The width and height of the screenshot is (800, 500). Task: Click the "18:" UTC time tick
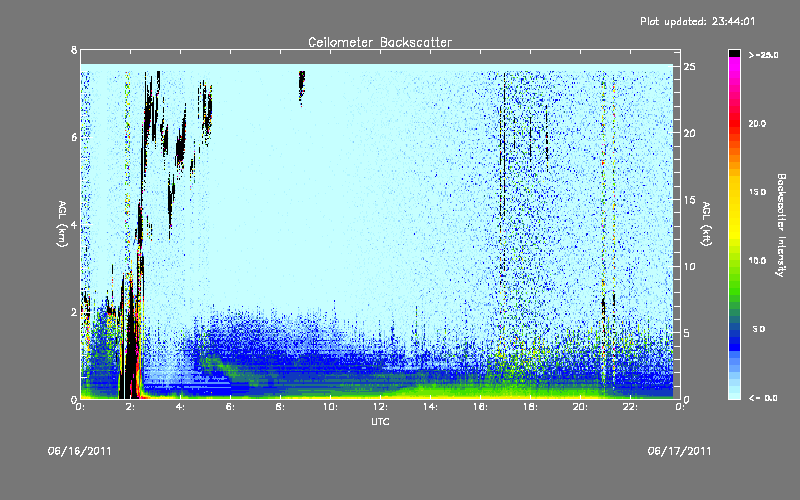[530, 407]
